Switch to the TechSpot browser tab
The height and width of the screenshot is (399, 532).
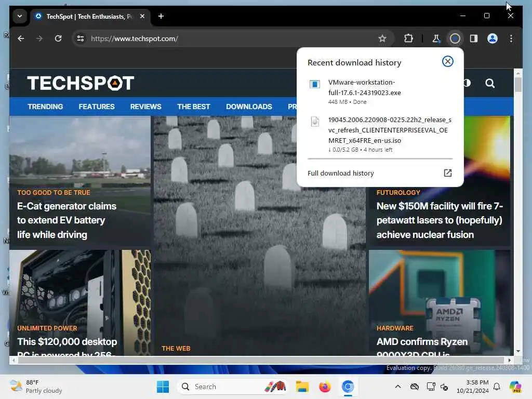pyautogui.click(x=90, y=16)
